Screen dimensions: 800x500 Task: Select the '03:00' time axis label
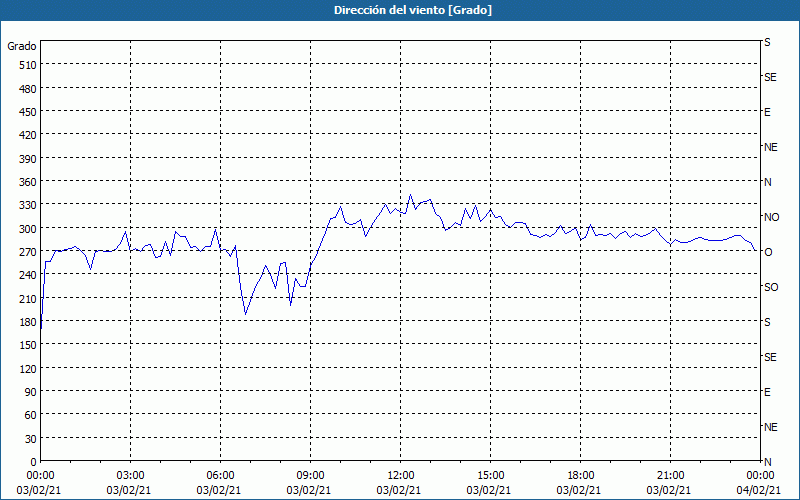coord(131,476)
